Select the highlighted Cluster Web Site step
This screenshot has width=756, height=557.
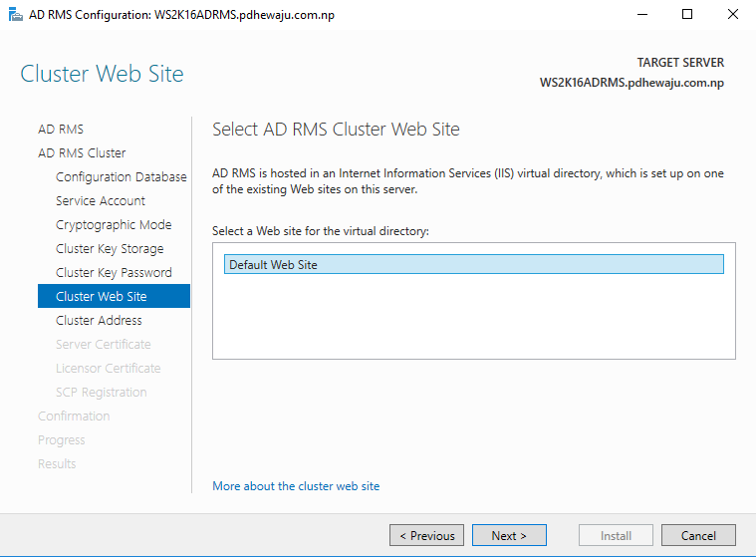[x=114, y=296]
